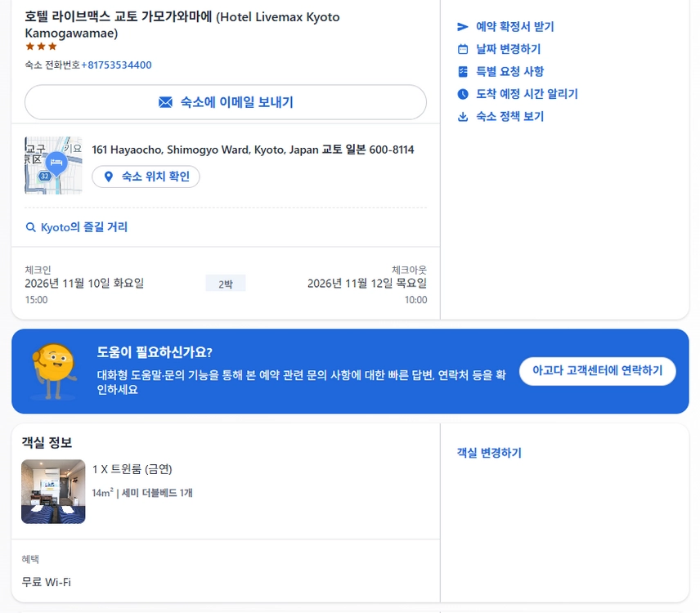This screenshot has width=700, height=613.
Task: Open the 예약 확정서 받기 link
Action: pyautogui.click(x=514, y=27)
